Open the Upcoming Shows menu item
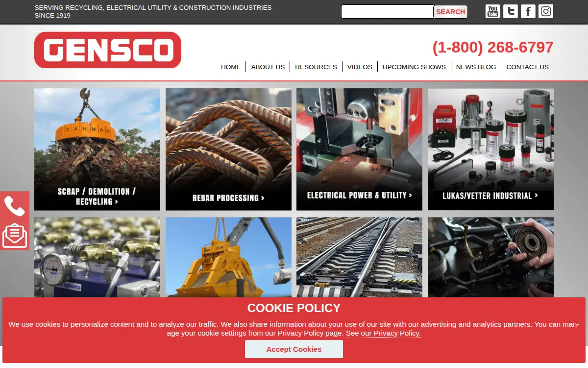This screenshot has height=368, width=588. (414, 67)
